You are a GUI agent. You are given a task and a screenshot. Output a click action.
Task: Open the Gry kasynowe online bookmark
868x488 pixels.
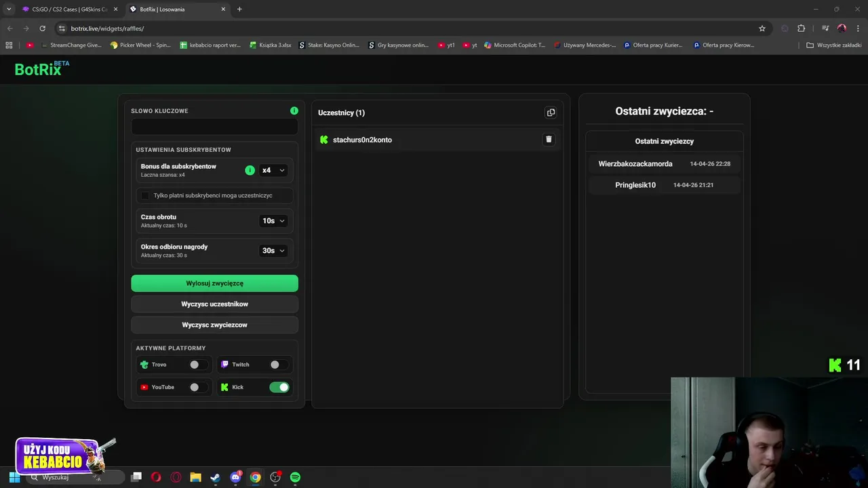tap(399, 45)
